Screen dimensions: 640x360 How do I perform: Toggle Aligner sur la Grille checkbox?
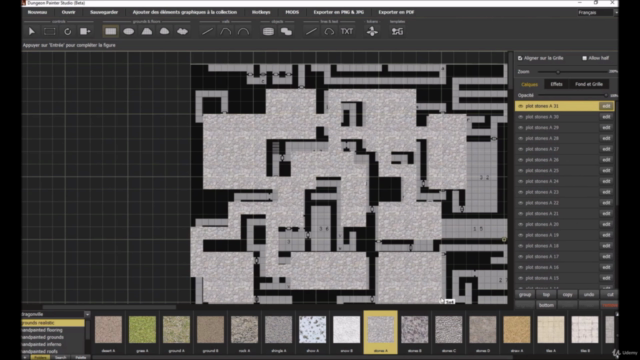point(520,58)
